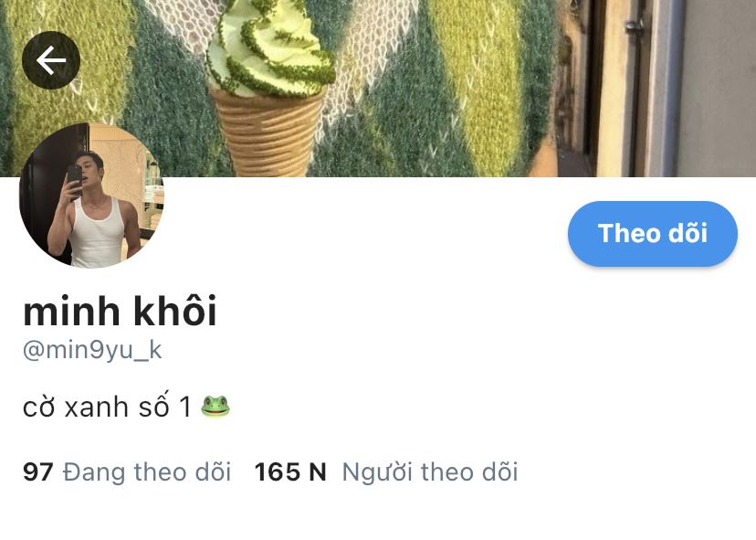Click the green ice cream swirl in banner

pyautogui.click(x=270, y=46)
